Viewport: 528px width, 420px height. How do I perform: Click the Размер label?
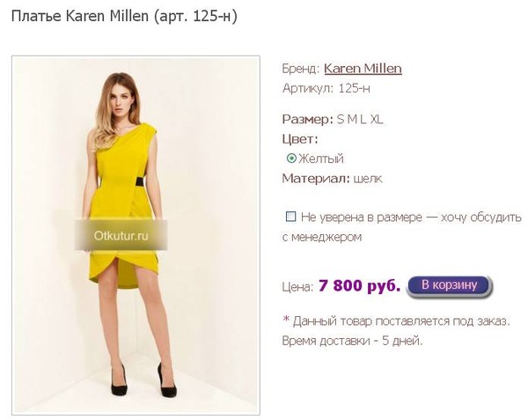(x=307, y=119)
